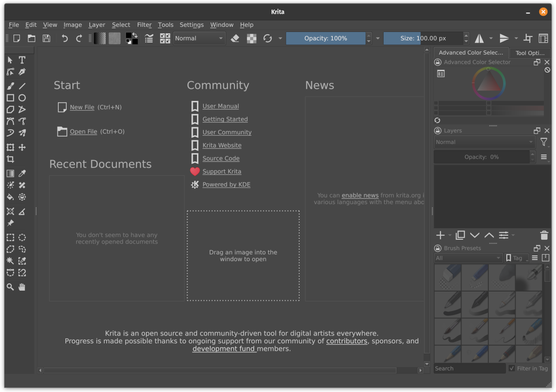This screenshot has height=392, width=556.
Task: Select the Calligraphy tool
Action: coord(22,72)
